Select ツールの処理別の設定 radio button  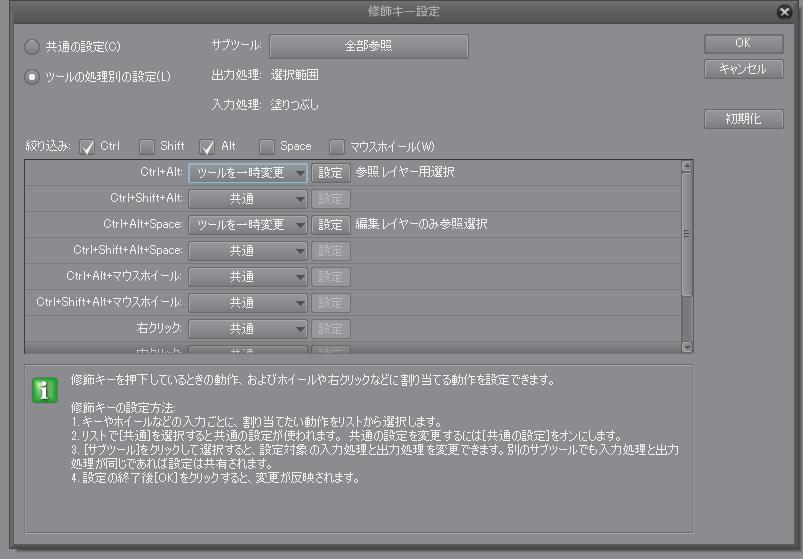[x=33, y=77]
